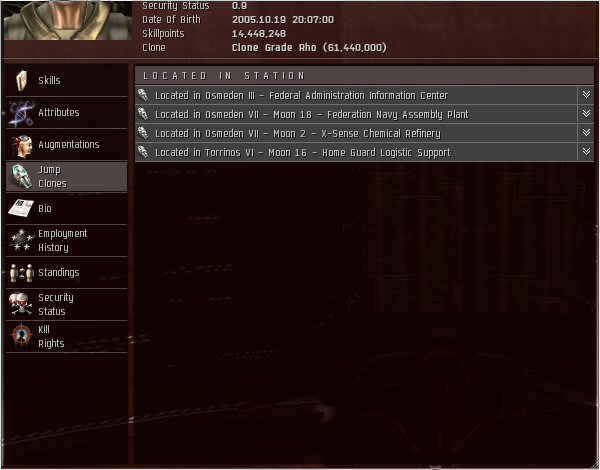Screen dimensions: 600x470
Task: Click the character portrait image
Action: [68, 20]
